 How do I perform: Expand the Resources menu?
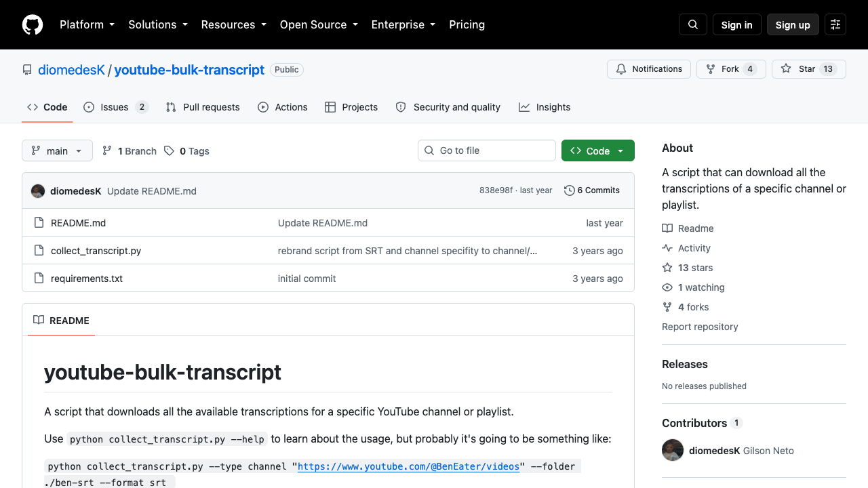[x=234, y=24]
